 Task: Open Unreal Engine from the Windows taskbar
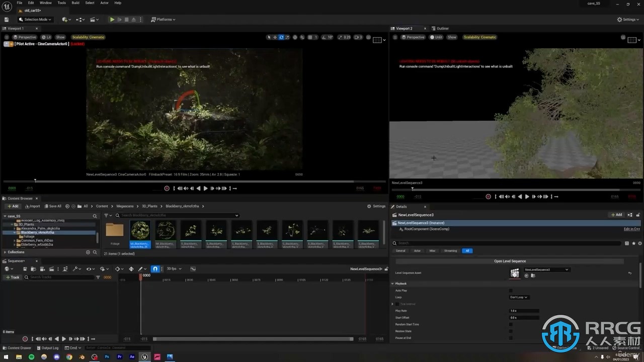tap(144, 357)
